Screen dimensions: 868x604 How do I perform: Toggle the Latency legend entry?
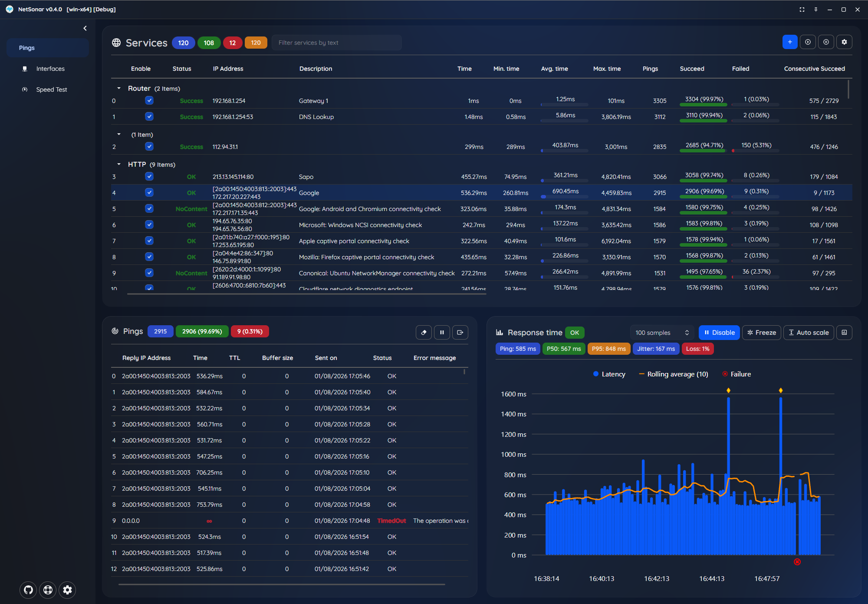point(609,374)
